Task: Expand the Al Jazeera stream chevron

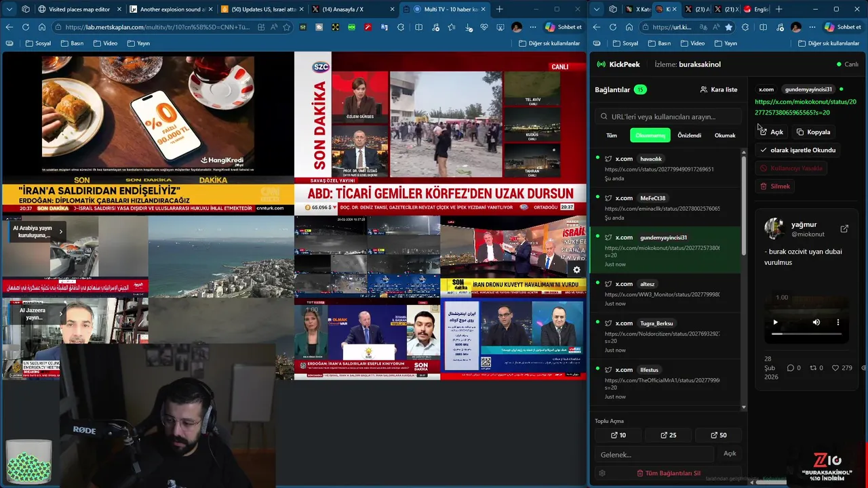Action: tap(60, 314)
